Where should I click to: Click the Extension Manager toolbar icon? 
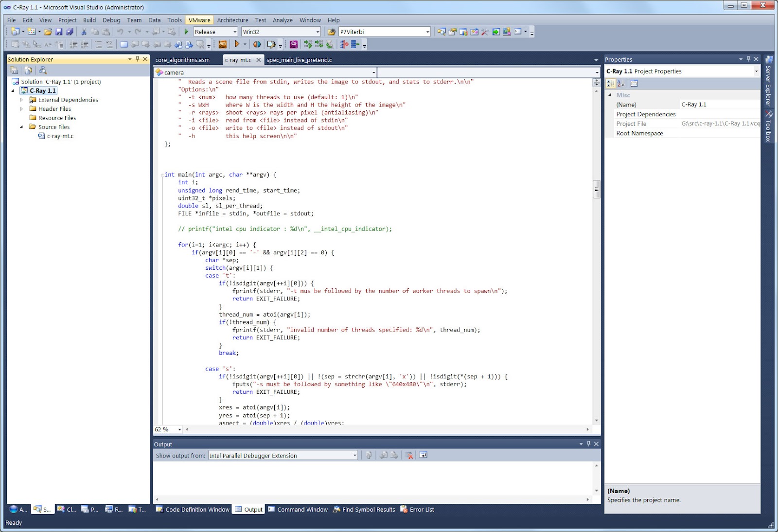[x=507, y=32]
